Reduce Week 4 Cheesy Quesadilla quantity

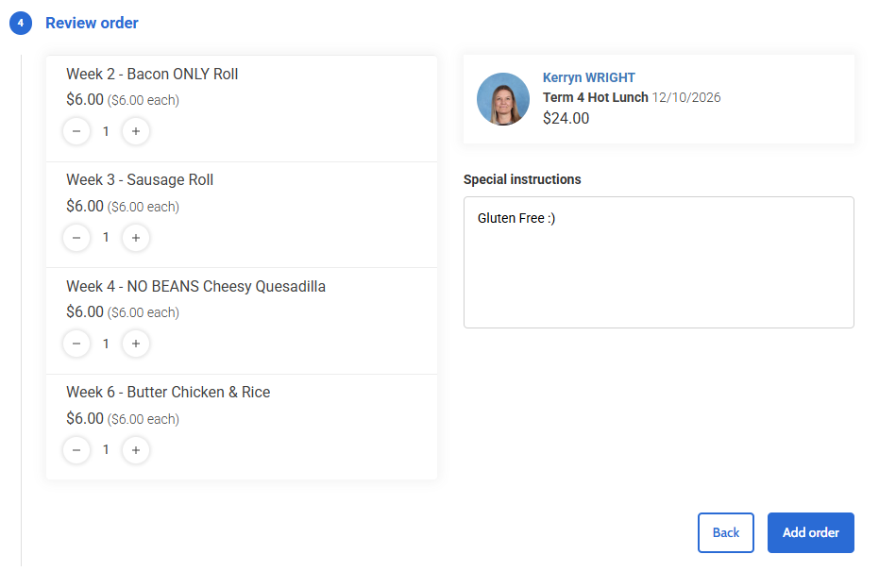[76, 344]
